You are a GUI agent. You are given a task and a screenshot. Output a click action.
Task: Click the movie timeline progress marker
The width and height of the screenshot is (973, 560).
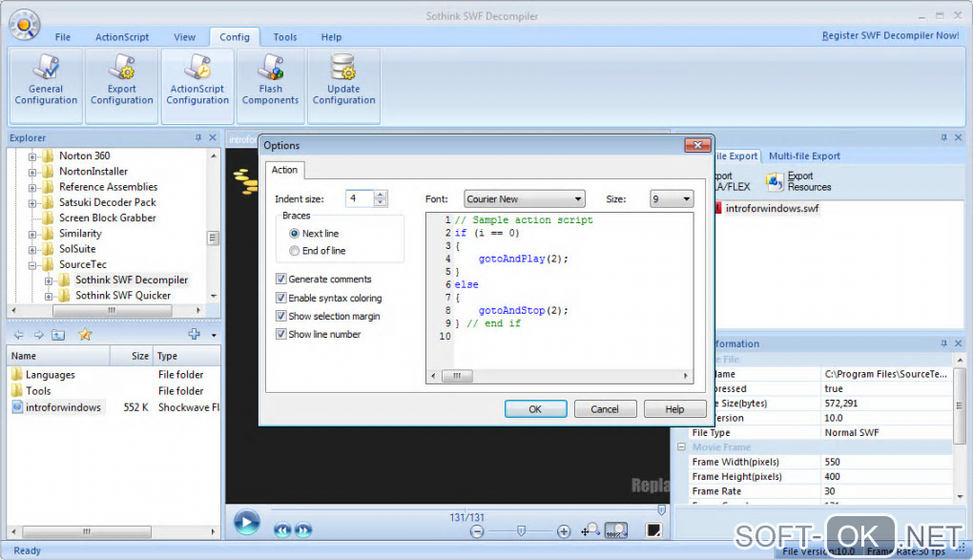point(661,510)
